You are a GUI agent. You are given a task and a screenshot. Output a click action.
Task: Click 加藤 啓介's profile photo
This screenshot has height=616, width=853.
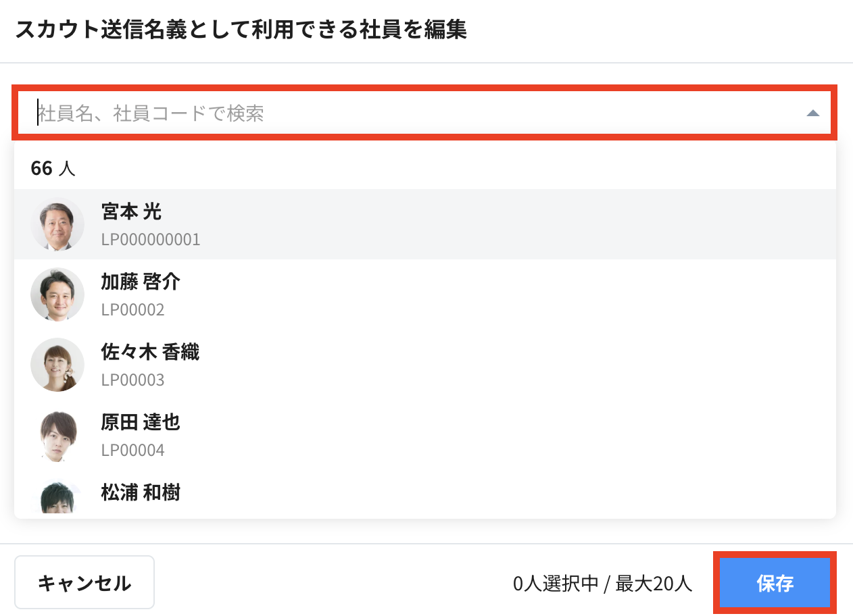[57, 294]
